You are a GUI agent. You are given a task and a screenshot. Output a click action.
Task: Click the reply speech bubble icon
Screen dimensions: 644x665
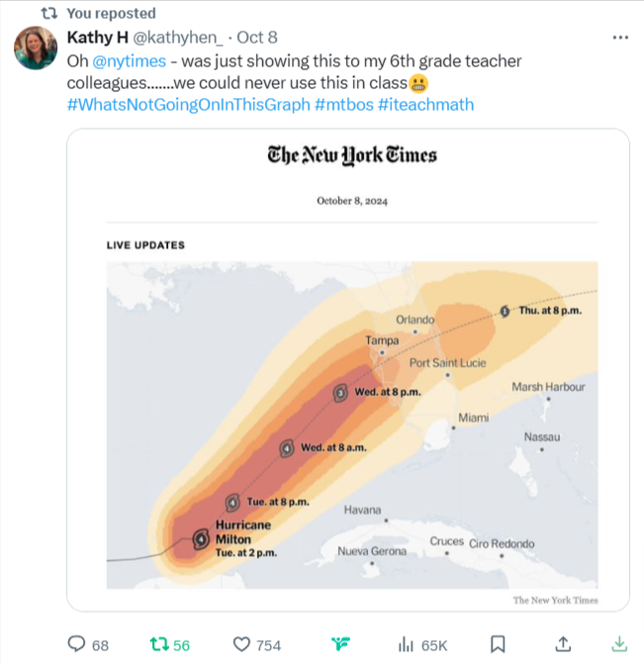tap(77, 644)
